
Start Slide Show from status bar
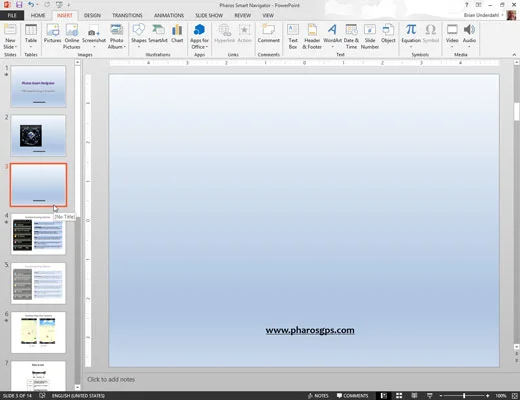[430, 396]
